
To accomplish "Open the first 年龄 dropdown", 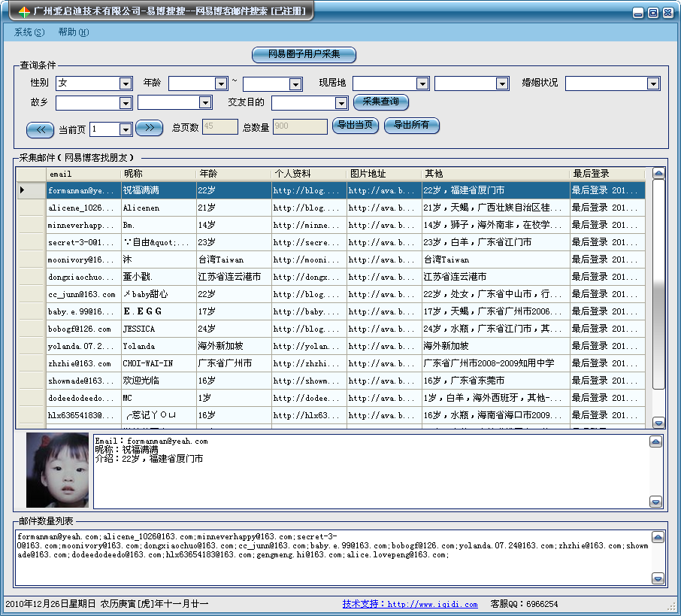I will point(221,83).
